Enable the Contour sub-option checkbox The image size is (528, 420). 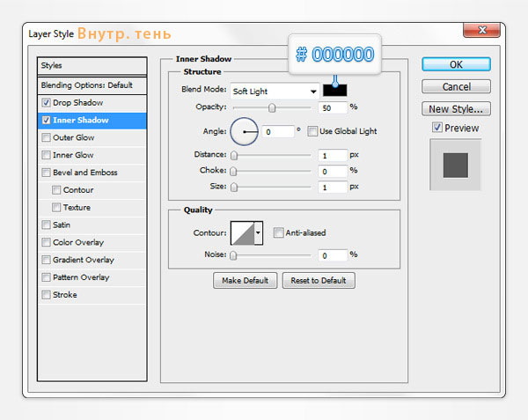(56, 190)
